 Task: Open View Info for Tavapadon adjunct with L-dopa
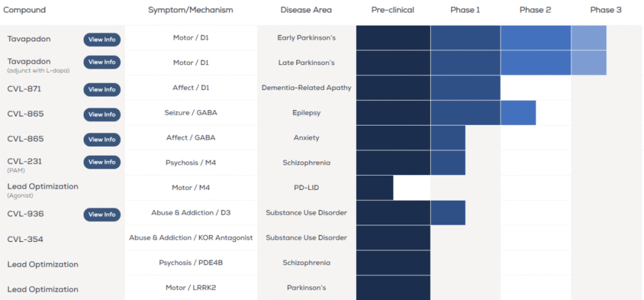point(102,62)
